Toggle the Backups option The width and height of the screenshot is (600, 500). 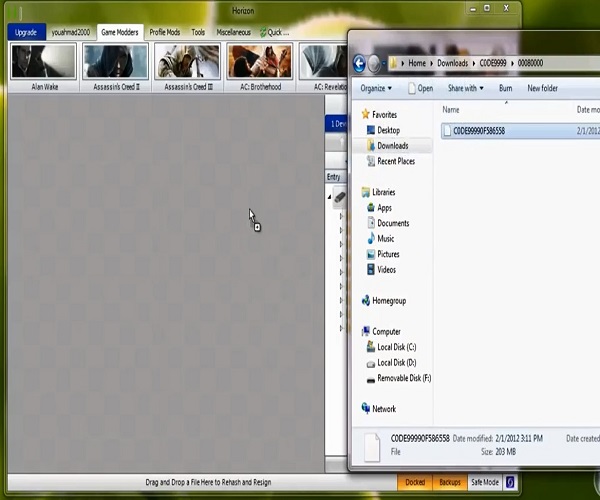[x=450, y=482]
